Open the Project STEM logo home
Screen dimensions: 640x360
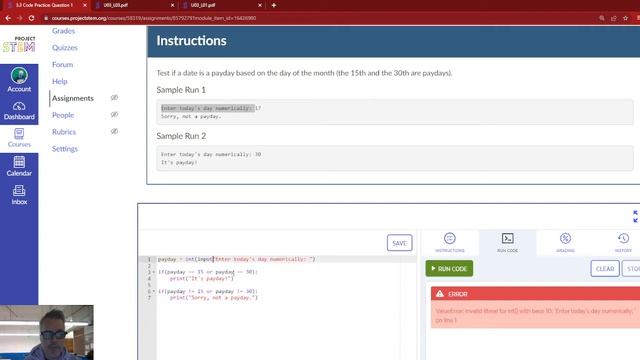pyautogui.click(x=19, y=44)
